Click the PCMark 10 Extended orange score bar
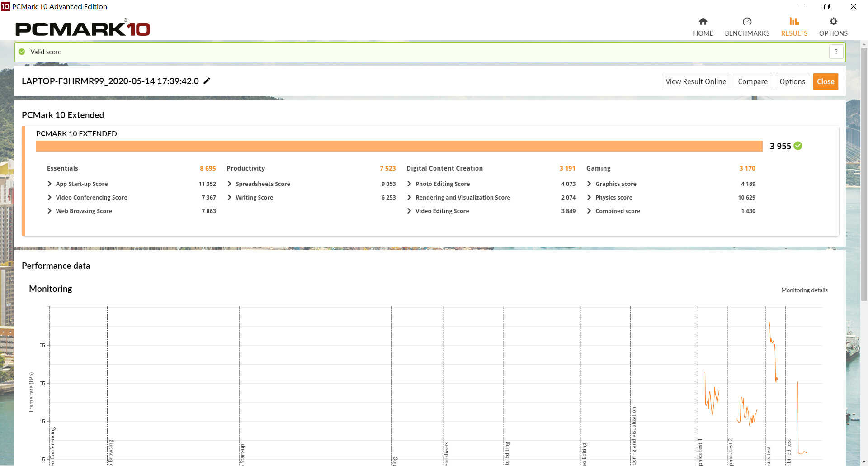 pyautogui.click(x=399, y=146)
